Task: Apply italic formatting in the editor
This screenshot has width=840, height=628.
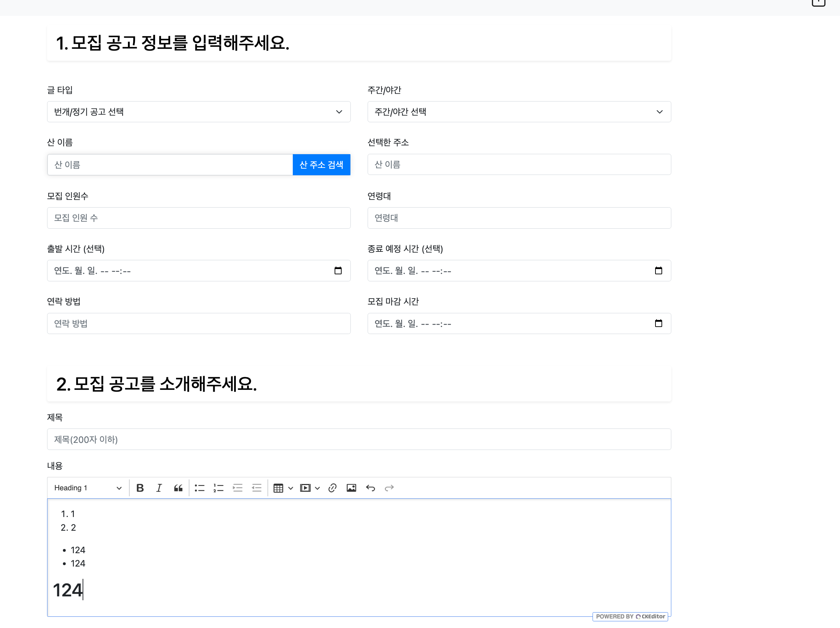Action: [x=159, y=488]
